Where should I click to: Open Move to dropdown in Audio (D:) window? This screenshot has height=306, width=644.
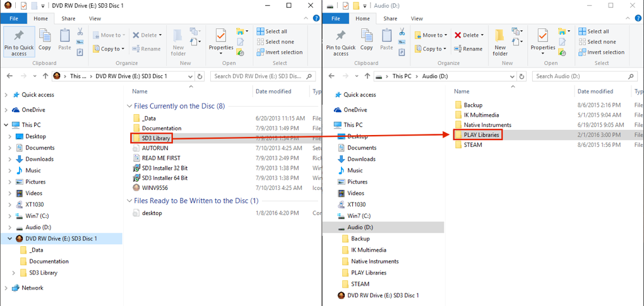coord(431,35)
